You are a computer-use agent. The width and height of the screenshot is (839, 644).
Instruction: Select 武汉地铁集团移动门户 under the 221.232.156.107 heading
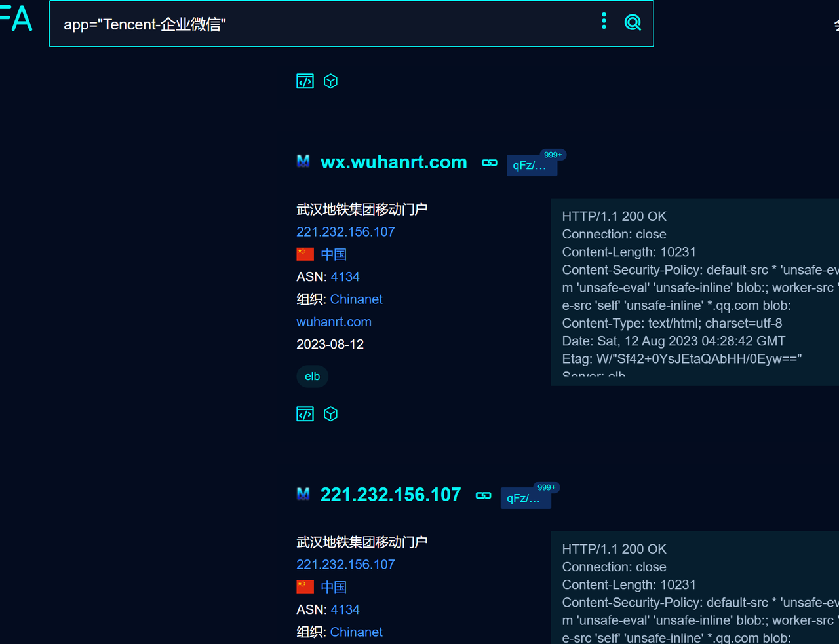pyautogui.click(x=362, y=542)
